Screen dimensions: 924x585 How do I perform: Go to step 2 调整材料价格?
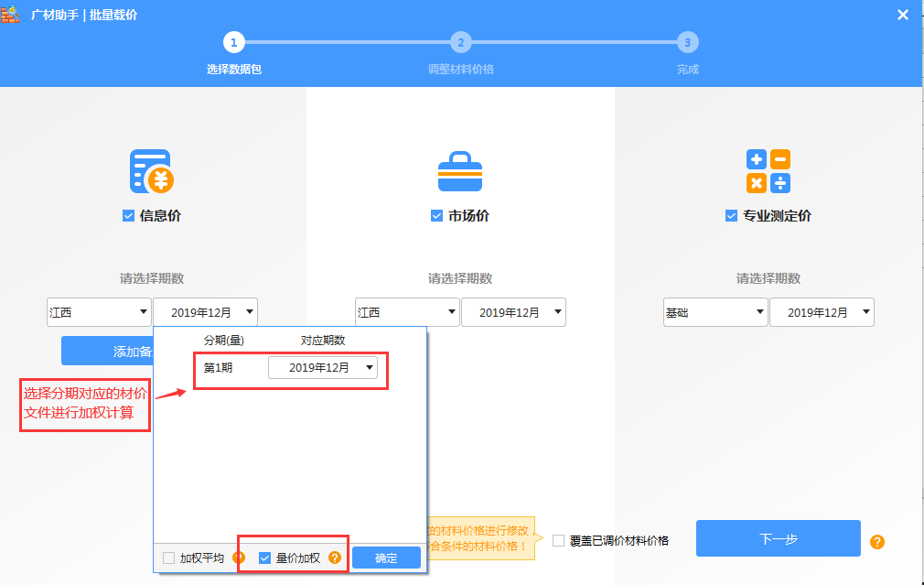[460, 42]
